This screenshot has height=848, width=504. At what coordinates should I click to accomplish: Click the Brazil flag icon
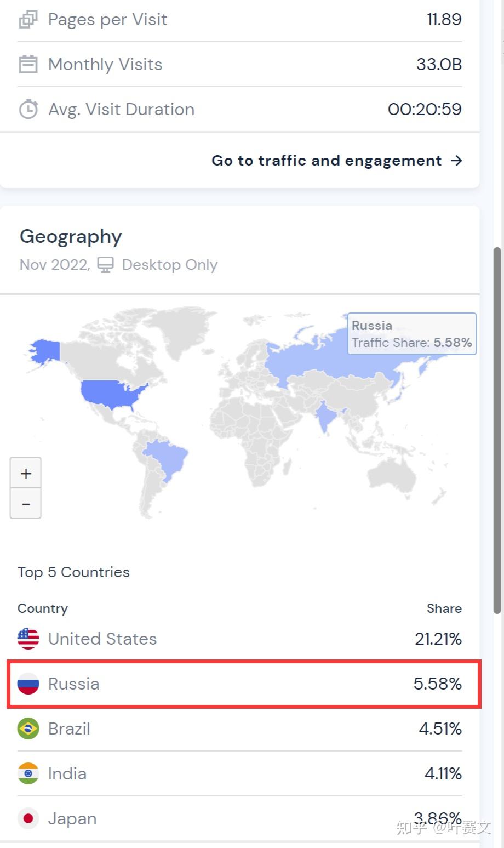pos(28,729)
